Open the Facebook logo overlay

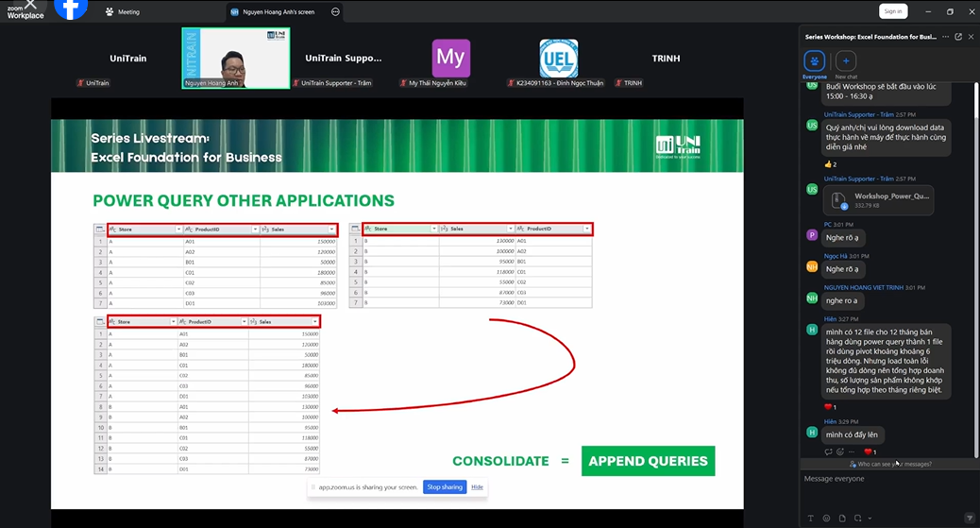[x=71, y=9]
